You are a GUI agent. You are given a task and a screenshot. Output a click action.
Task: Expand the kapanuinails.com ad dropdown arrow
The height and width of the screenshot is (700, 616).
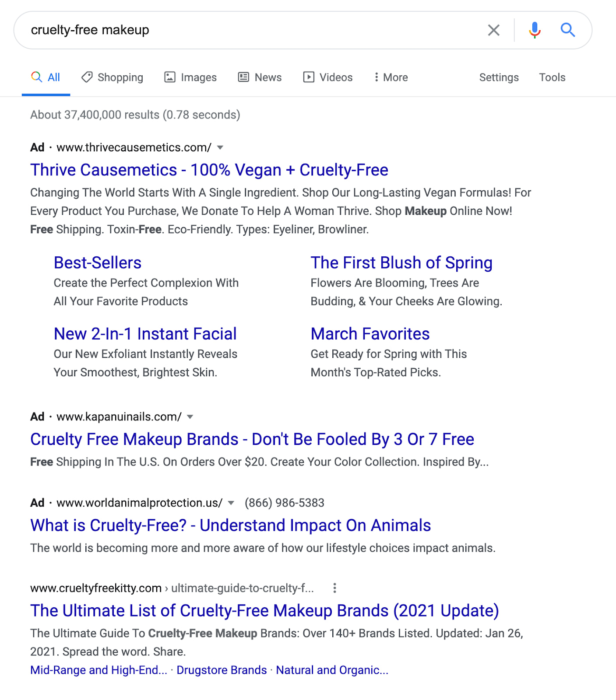click(x=190, y=417)
